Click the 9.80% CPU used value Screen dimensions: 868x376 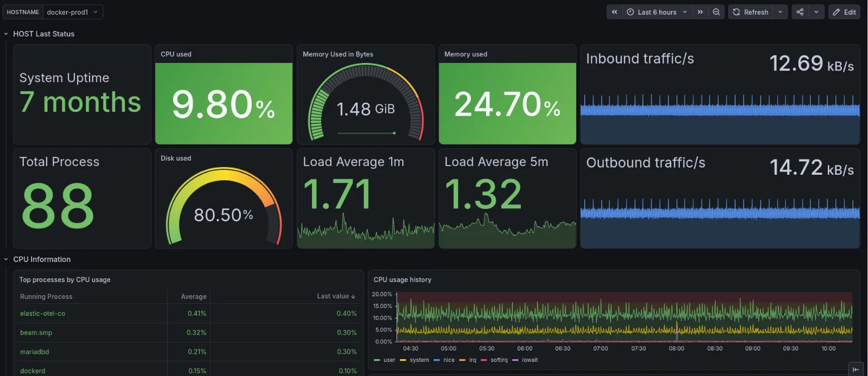[224, 104]
